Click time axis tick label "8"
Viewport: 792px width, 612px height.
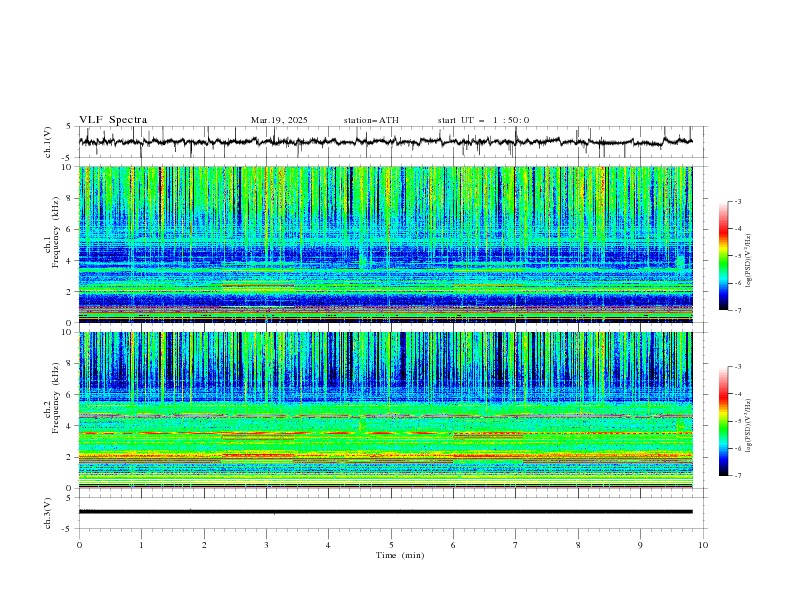click(578, 545)
